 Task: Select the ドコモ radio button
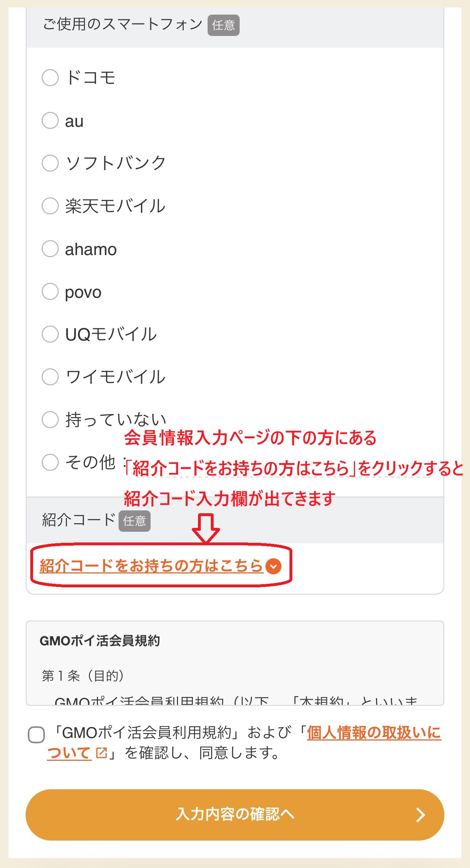point(50,78)
